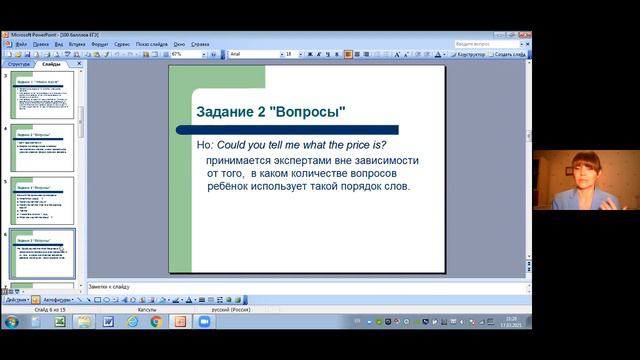Toggle Italic formatting
The height and width of the screenshot is (360, 640).
click(319, 54)
